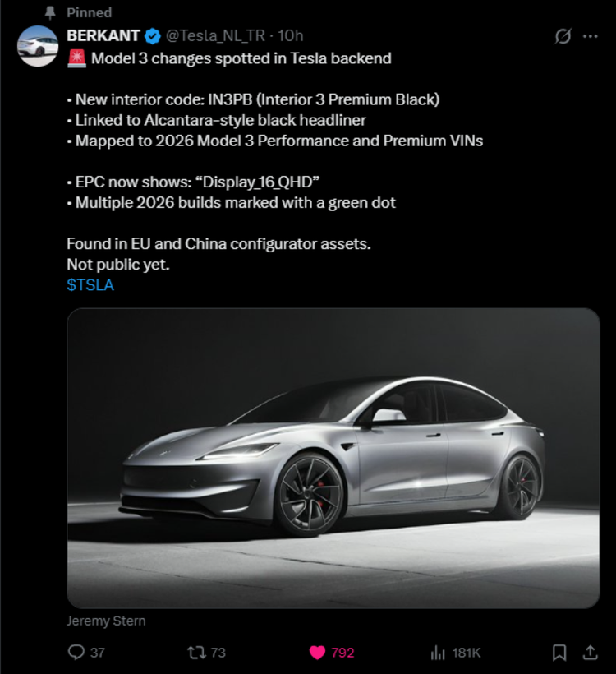Unlike the tweet by clicking the pink heart
Image resolution: width=616 pixels, height=674 pixels.
(x=317, y=652)
